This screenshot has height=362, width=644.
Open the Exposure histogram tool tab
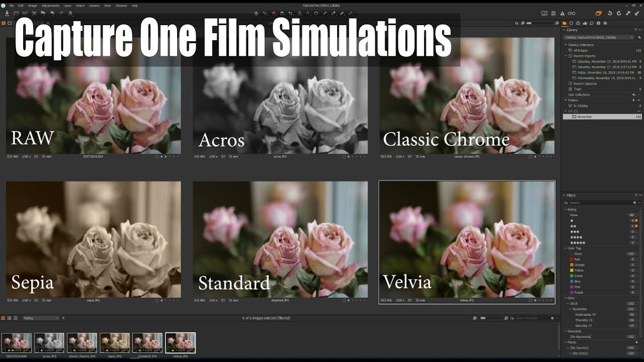585,23
